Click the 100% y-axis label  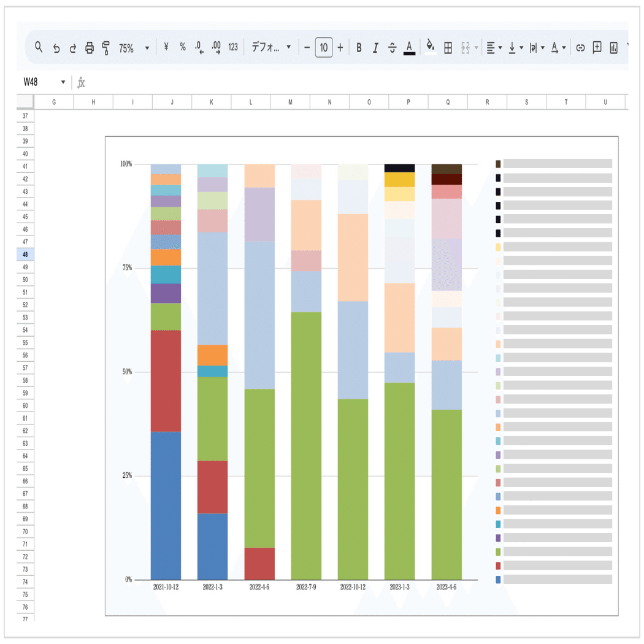[x=126, y=164]
